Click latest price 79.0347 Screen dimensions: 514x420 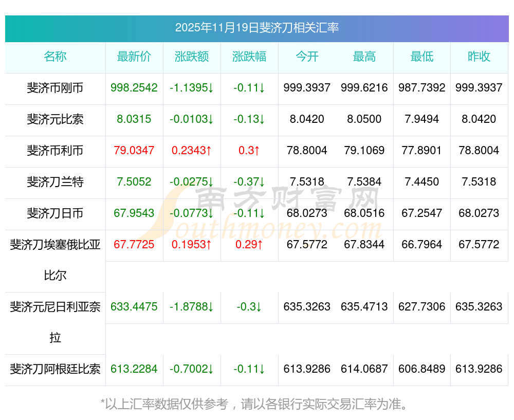(134, 151)
